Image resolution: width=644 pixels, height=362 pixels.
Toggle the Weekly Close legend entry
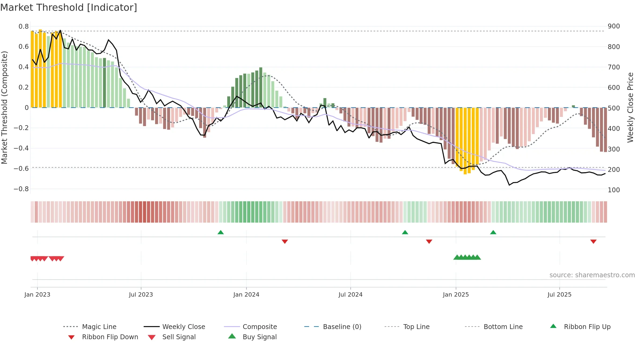point(174,327)
